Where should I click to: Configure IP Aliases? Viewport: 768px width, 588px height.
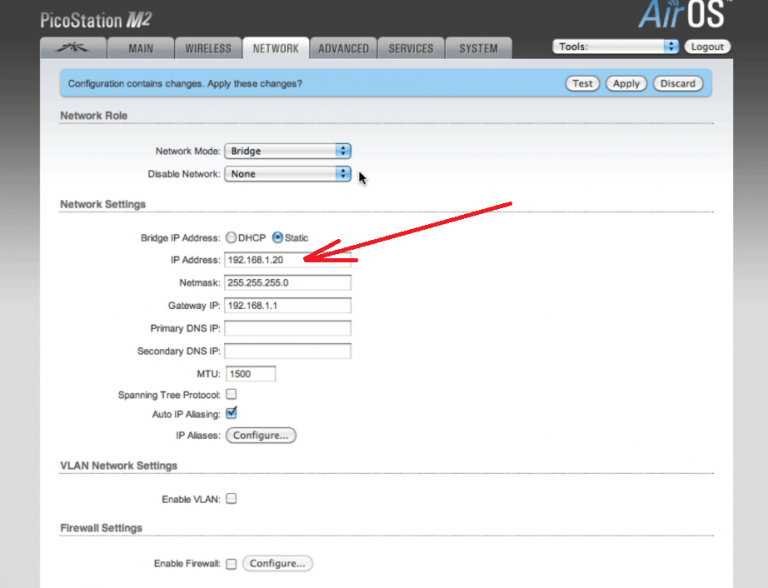pyautogui.click(x=261, y=435)
